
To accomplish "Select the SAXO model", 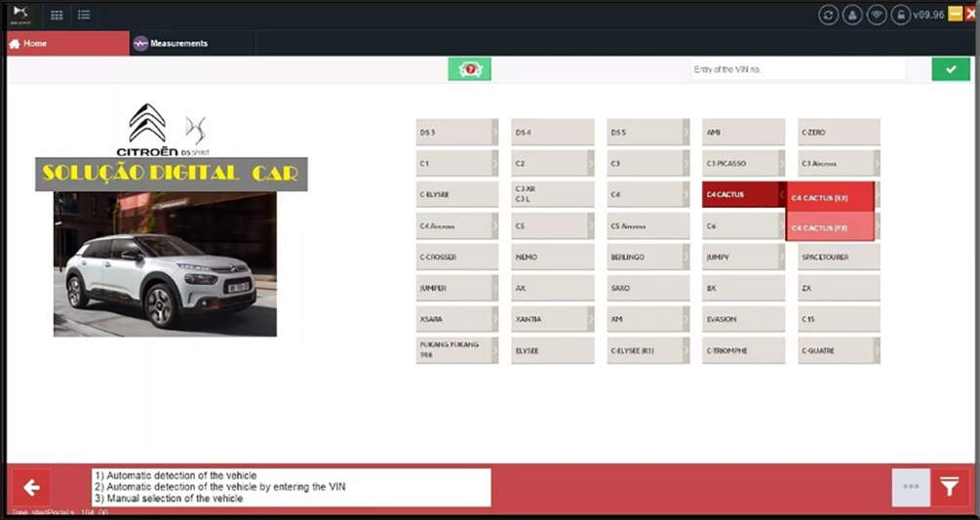I will (648, 288).
